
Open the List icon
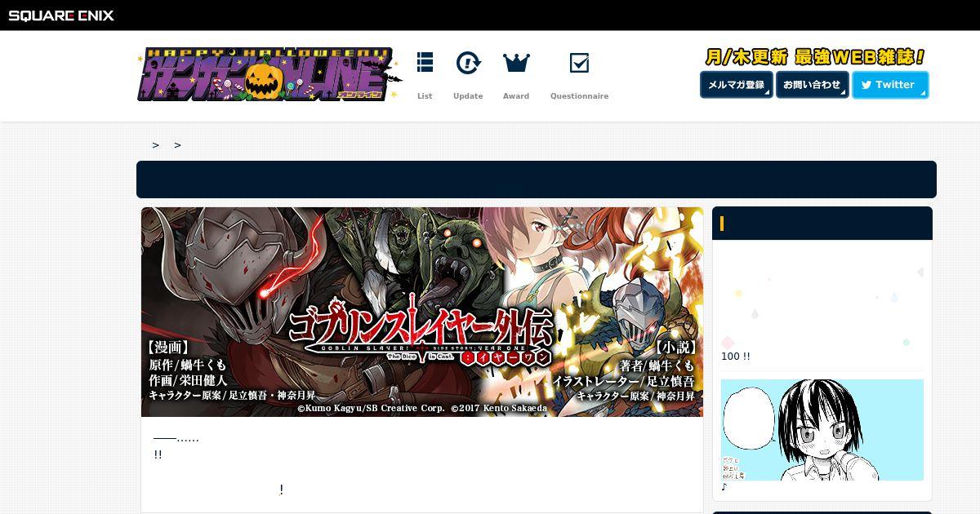click(x=425, y=63)
